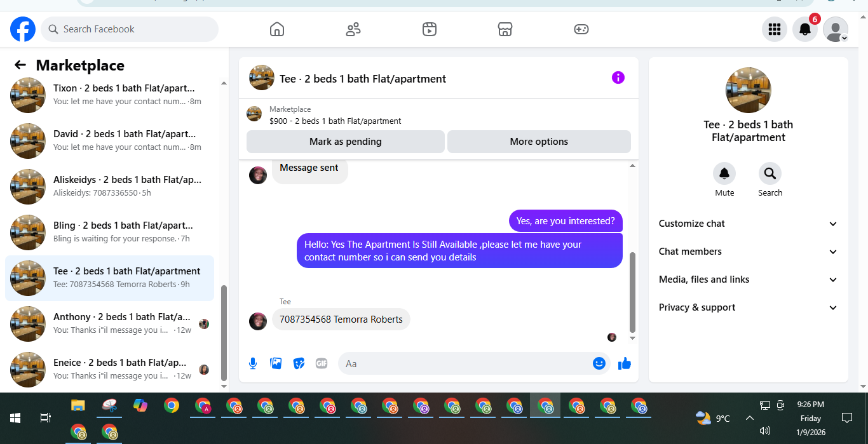Click the 'Hello: Yes The Apartment' message
This screenshot has height=444, width=868.
click(x=459, y=251)
